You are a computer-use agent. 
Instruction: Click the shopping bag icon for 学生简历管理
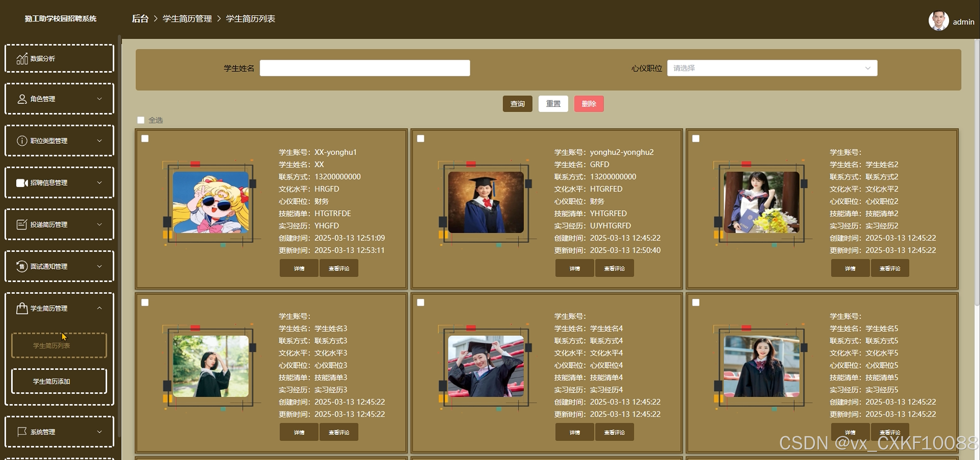22,308
